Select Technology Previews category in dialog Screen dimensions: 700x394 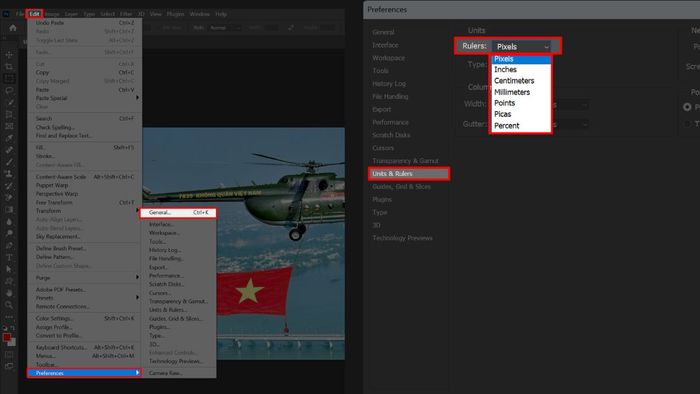(x=402, y=238)
